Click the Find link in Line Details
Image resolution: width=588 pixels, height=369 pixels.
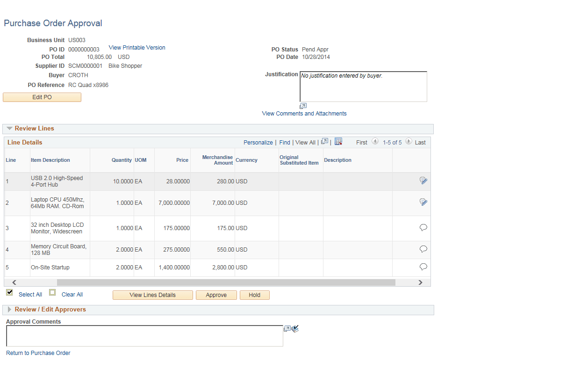pos(285,142)
